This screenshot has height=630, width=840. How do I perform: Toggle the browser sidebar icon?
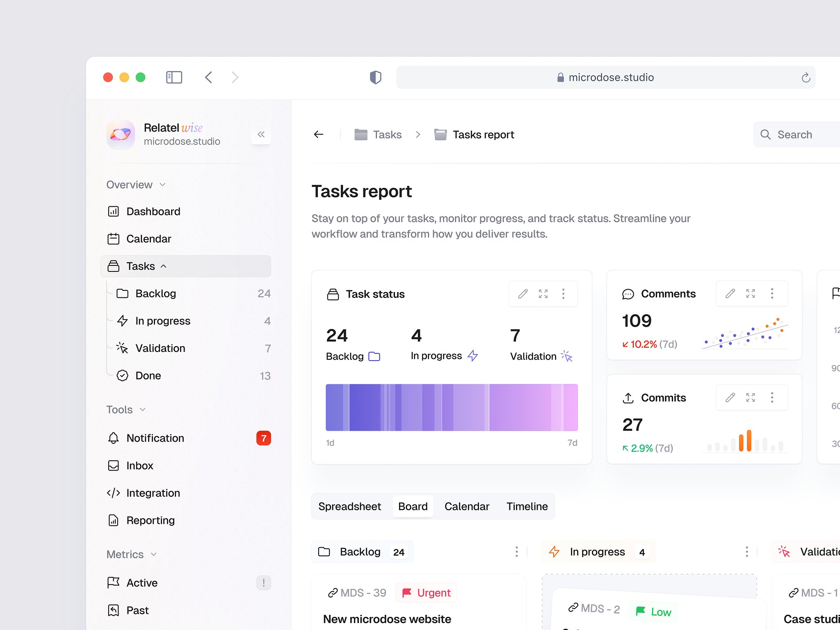(x=174, y=77)
